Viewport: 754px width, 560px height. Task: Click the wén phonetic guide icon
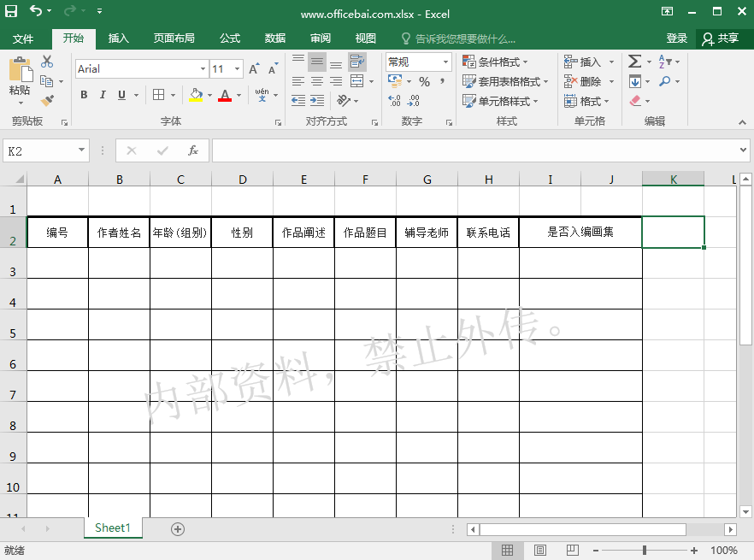(x=262, y=95)
